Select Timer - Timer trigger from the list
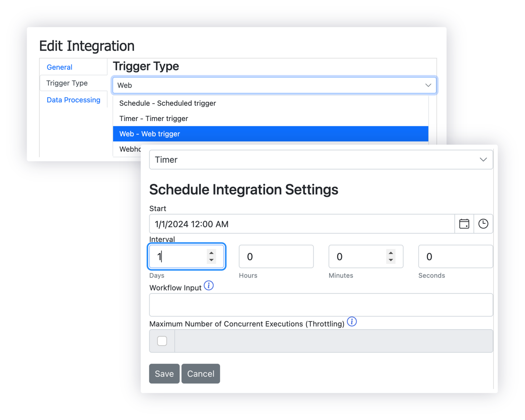The height and width of the screenshot is (420, 525). tap(154, 118)
